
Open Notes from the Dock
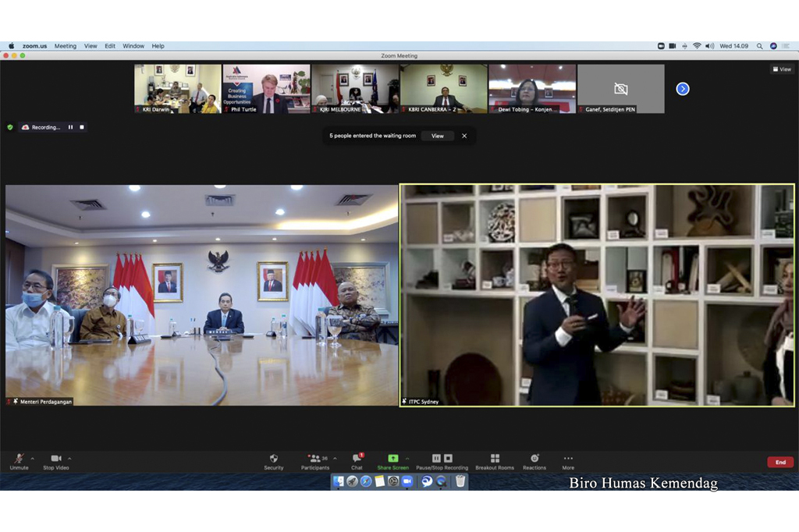point(380,481)
